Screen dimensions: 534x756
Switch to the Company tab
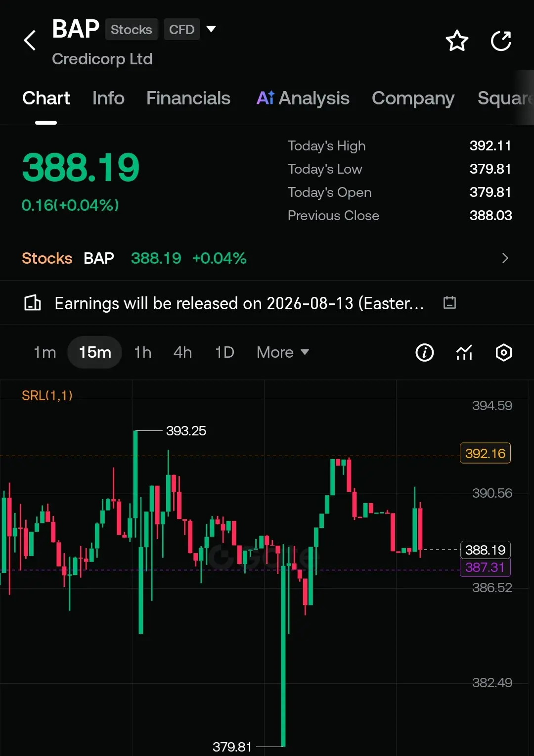(413, 98)
